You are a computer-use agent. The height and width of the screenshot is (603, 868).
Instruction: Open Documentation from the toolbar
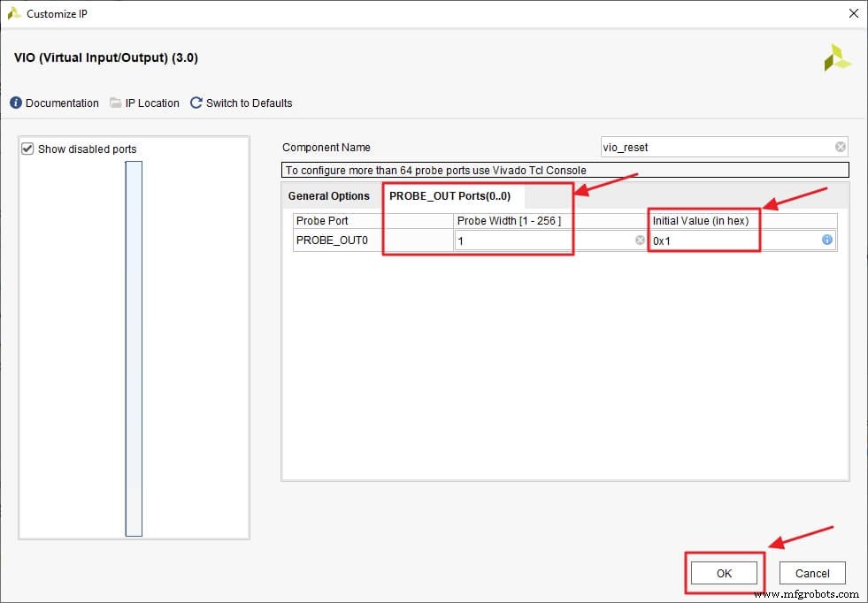(60, 103)
